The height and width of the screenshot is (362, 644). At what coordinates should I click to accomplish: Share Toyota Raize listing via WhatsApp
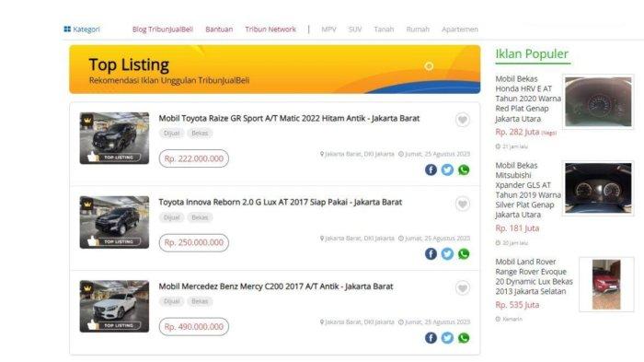pyautogui.click(x=464, y=169)
